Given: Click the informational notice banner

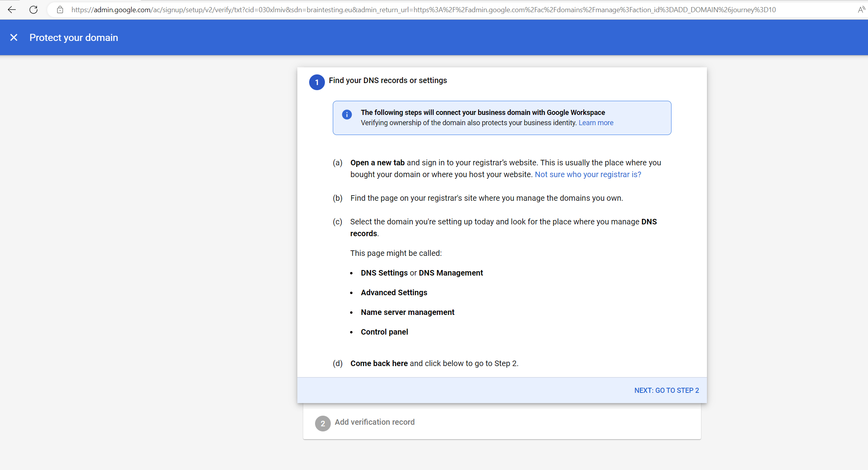Looking at the screenshot, I should [x=502, y=118].
